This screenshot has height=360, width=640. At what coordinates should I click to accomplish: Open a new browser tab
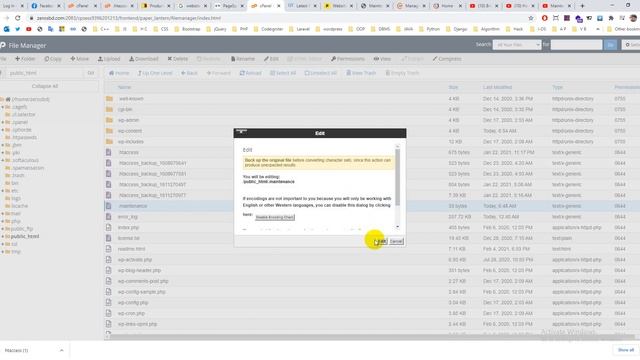582,6
